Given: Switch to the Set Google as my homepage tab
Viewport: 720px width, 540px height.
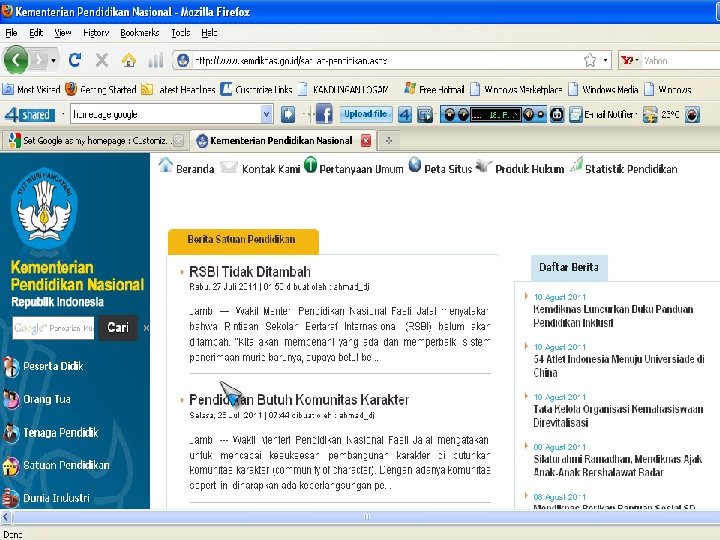Looking at the screenshot, I should [x=94, y=141].
